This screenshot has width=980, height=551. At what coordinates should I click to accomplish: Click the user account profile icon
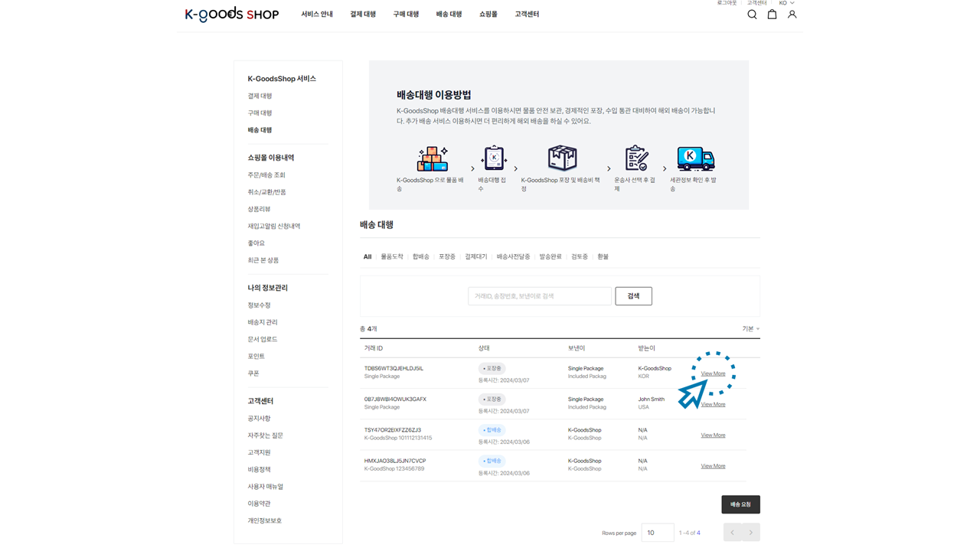point(792,15)
